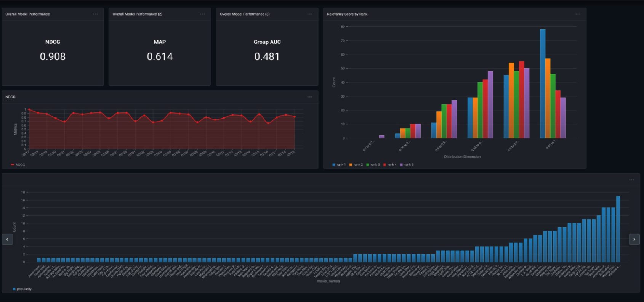The height and width of the screenshot is (302, 644).
Task: Open the movie popularity chart panel menu
Action: click(631, 180)
